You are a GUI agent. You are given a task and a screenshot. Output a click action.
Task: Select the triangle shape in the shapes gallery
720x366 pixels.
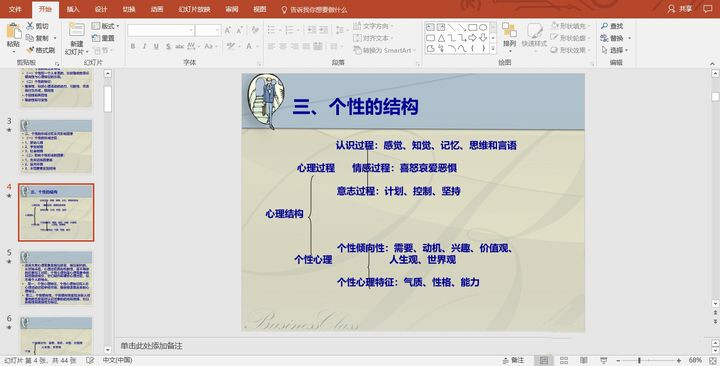[x=441, y=38]
